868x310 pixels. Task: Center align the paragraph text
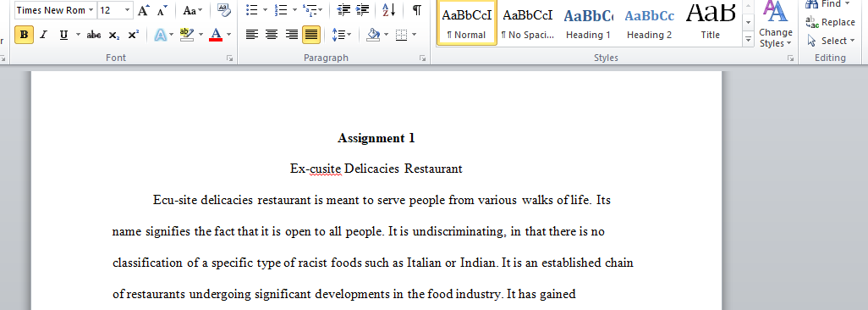tap(272, 35)
